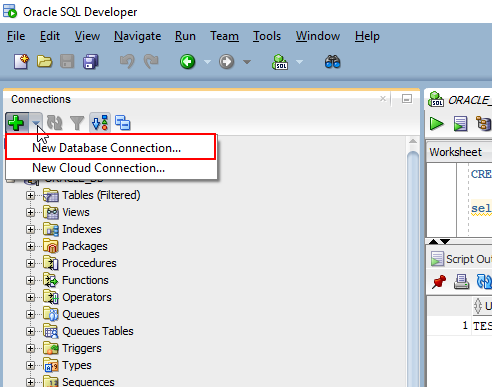
Task: Open the Team menu
Action: (224, 36)
